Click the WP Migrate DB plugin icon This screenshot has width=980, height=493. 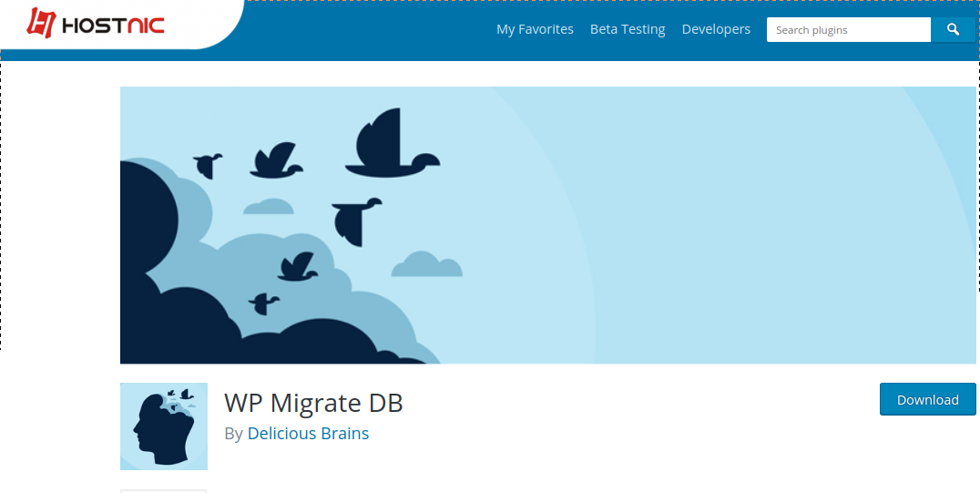[x=164, y=426]
